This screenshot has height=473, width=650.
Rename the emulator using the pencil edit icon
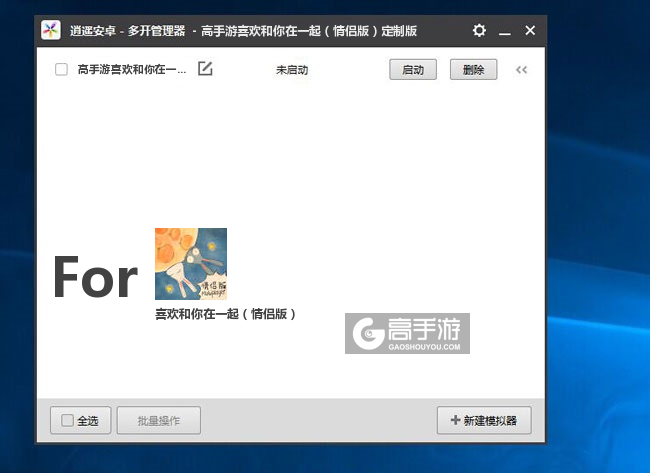tap(205, 69)
